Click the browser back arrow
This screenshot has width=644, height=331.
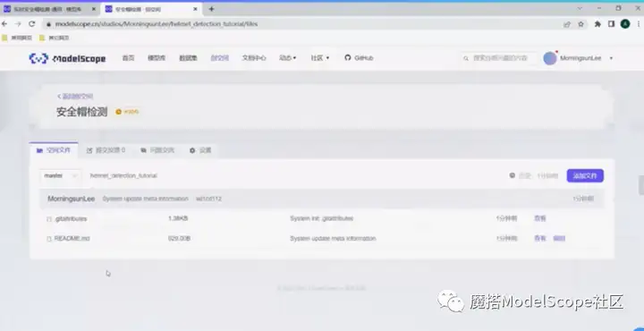5,24
